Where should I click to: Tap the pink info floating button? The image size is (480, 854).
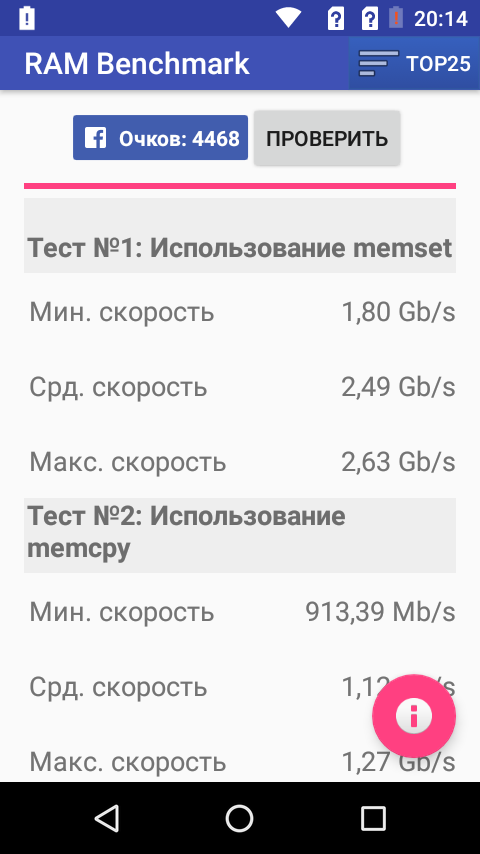tap(414, 716)
